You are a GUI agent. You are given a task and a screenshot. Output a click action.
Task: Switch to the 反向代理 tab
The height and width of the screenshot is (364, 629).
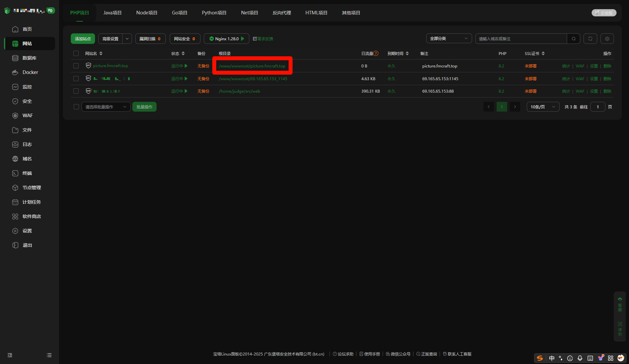281,13
